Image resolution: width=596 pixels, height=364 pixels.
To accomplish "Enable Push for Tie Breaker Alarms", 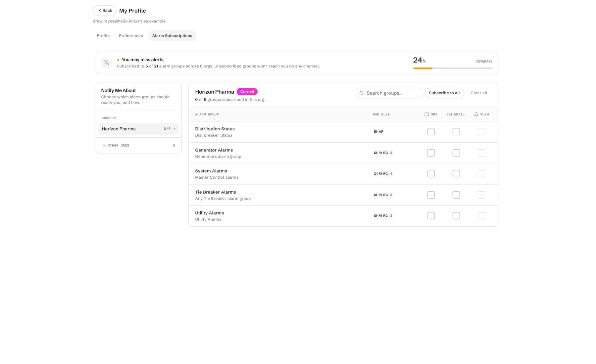I will [x=481, y=195].
